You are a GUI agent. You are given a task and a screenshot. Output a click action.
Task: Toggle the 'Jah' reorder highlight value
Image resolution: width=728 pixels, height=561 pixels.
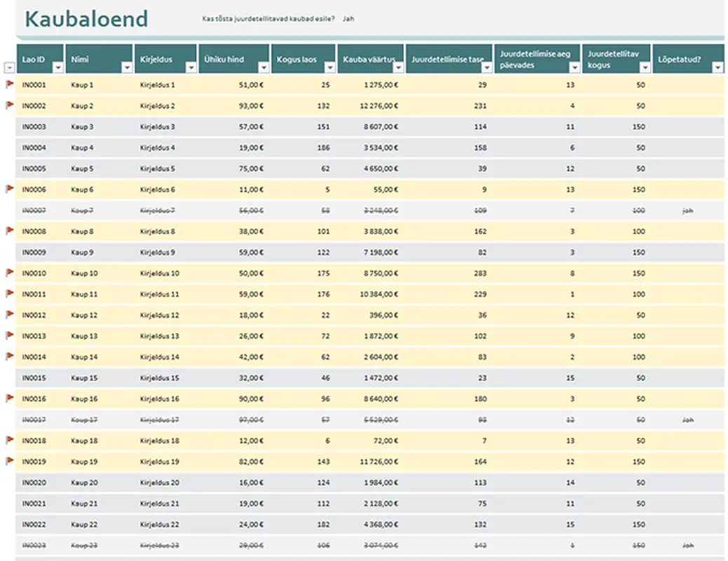348,19
